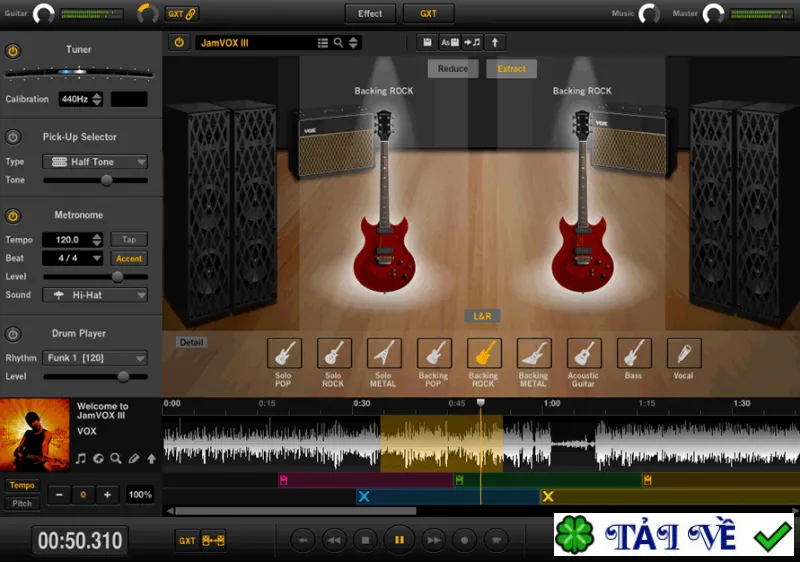Click the save program disk icon
This screenshot has width=800, height=562.
click(x=427, y=42)
